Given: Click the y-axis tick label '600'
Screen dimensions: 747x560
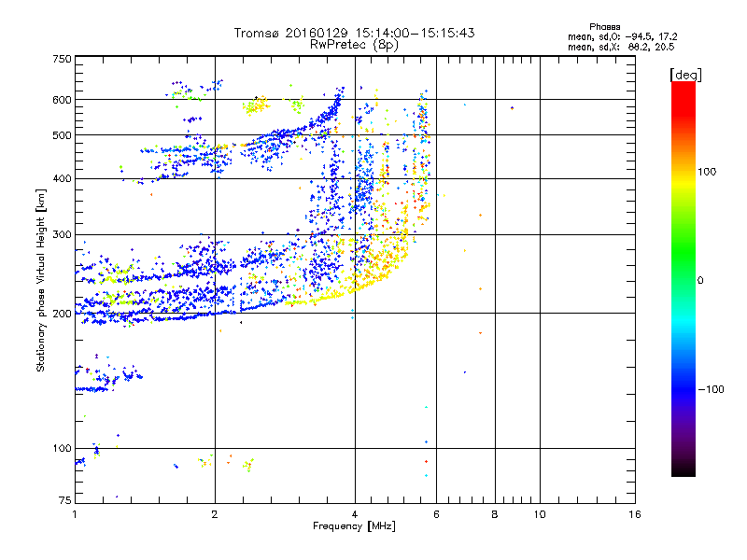Looking at the screenshot, I should tap(62, 100).
